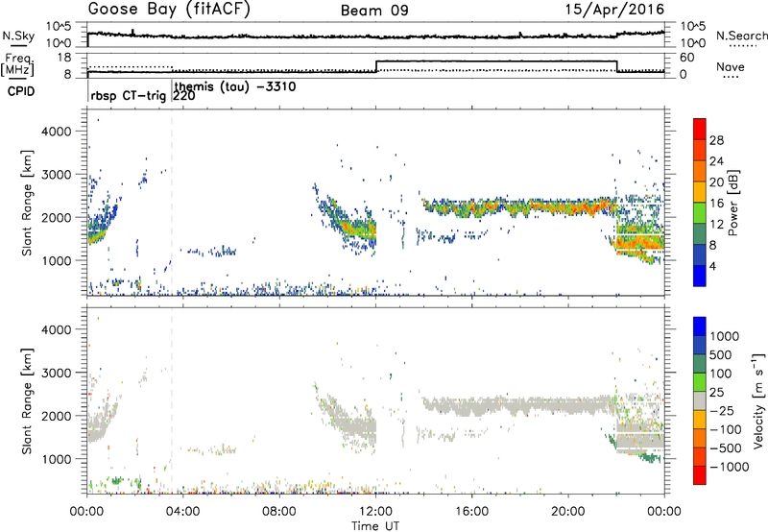This screenshot has width=768, height=532.
Task: Click the rbsp CT-trig mode label
Action: tap(129, 95)
